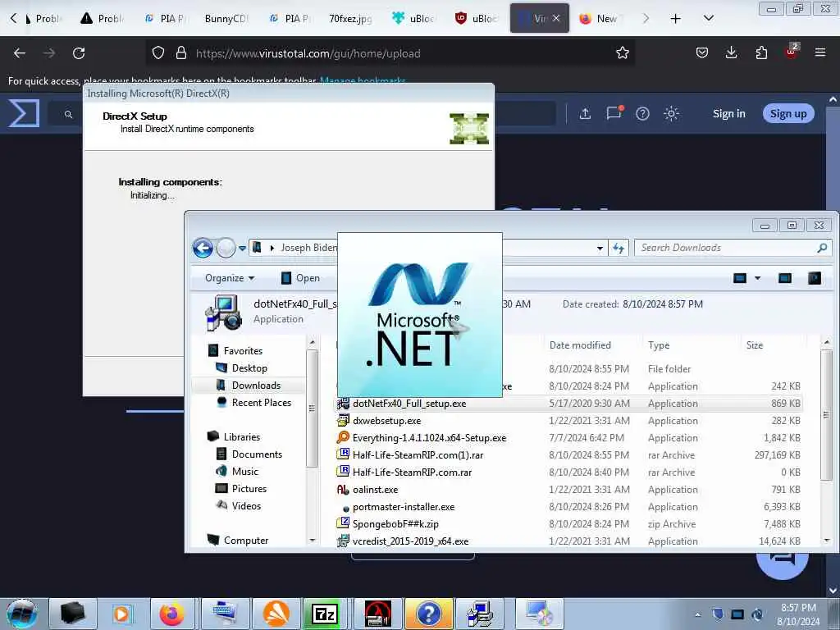Open Explorer recent pages dropdown arrow
The width and height of the screenshot is (840, 630).
point(242,248)
